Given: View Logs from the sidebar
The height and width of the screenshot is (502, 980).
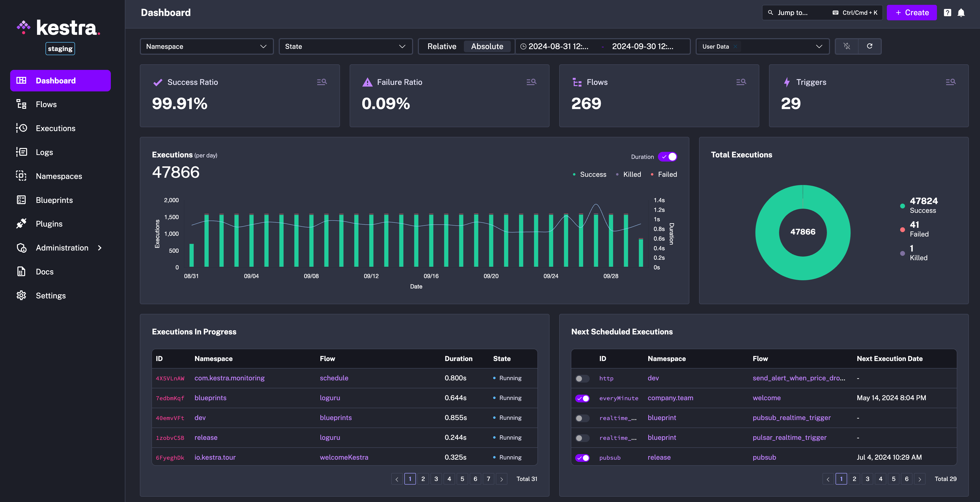Looking at the screenshot, I should click(x=44, y=152).
